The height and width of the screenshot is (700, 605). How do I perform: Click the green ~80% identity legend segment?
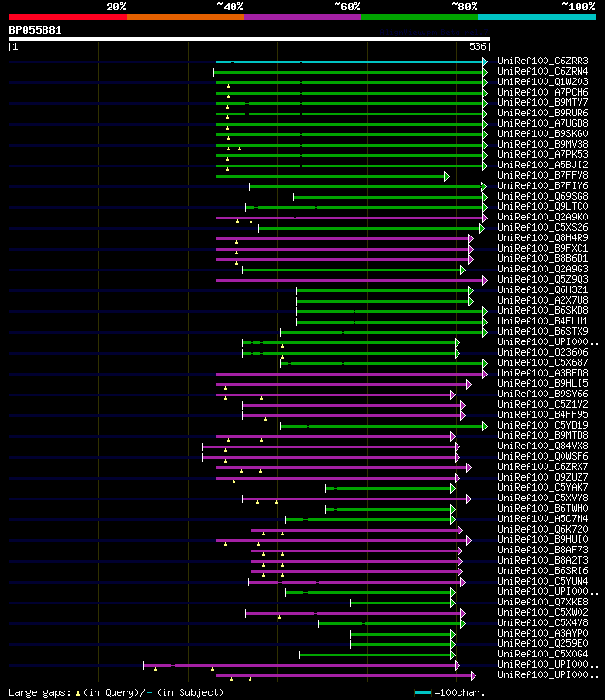420,17
